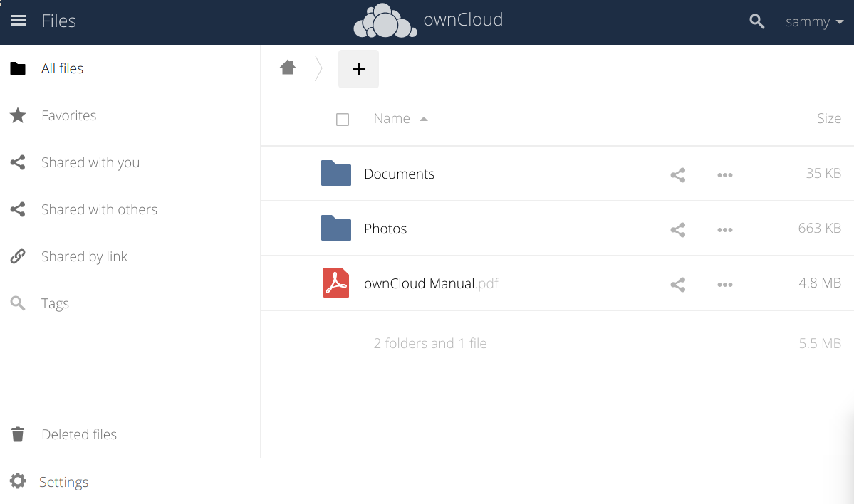The width and height of the screenshot is (854, 504).
Task: Share the Documents folder
Action: [677, 174]
